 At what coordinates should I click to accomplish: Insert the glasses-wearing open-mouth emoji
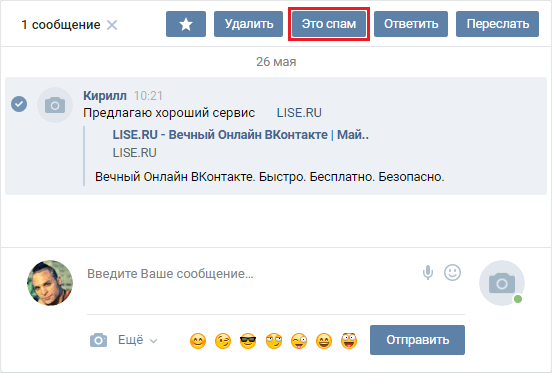click(x=349, y=341)
